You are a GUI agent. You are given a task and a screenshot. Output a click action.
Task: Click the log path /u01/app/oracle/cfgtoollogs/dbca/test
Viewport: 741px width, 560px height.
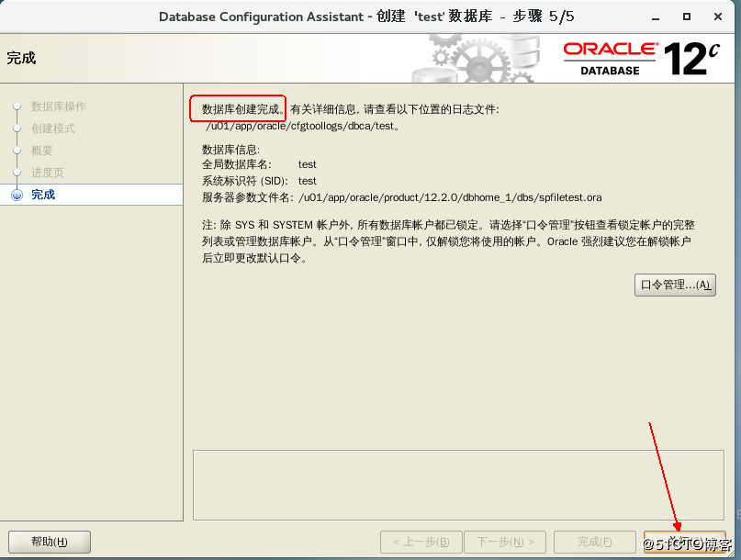(300, 126)
